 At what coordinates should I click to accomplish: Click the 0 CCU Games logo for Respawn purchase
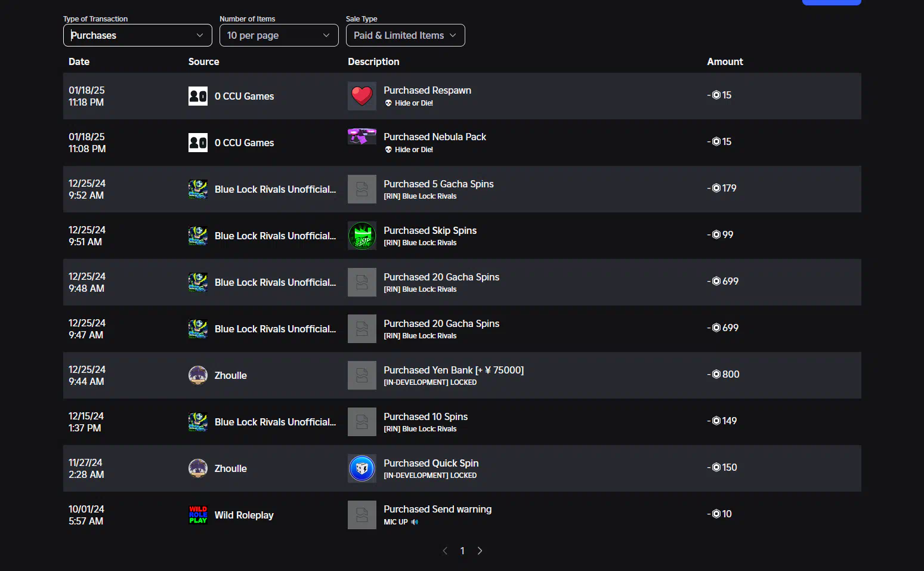pos(198,96)
